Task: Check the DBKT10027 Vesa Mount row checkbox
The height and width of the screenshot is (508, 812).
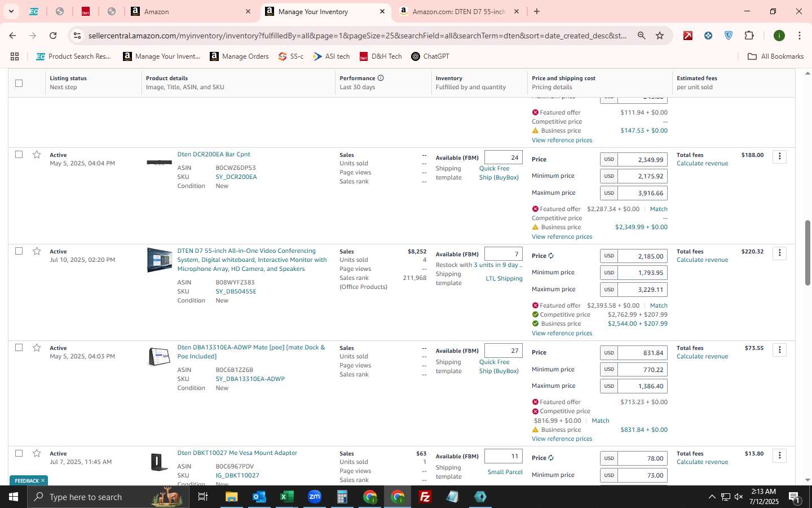Action: point(19,453)
